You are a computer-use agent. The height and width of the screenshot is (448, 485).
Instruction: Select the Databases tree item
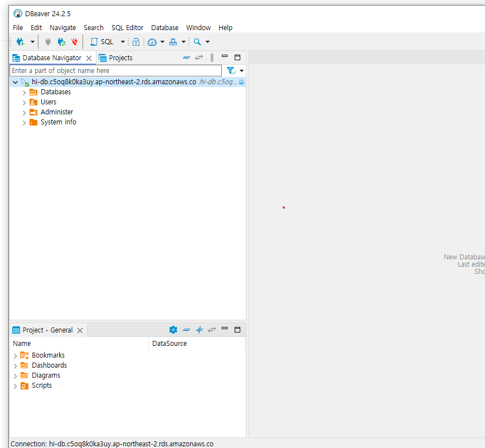click(56, 92)
